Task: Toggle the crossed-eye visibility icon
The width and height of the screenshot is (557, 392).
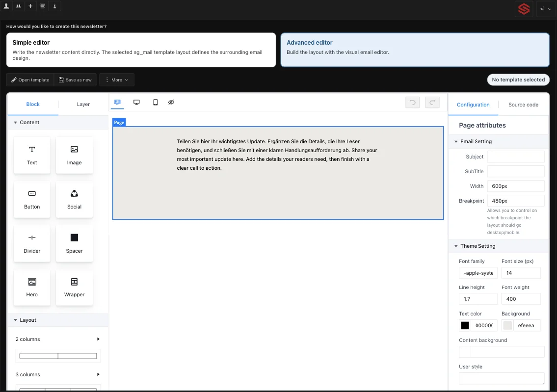Action: (171, 102)
